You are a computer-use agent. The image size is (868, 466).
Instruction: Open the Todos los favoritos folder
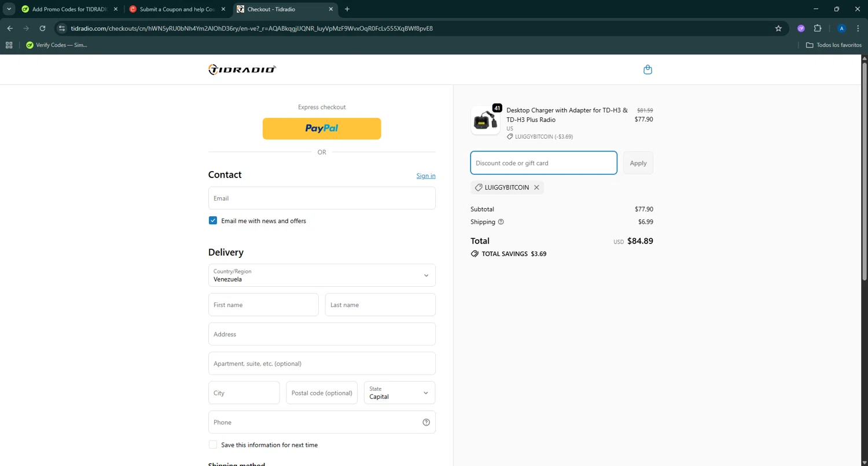tap(834, 45)
